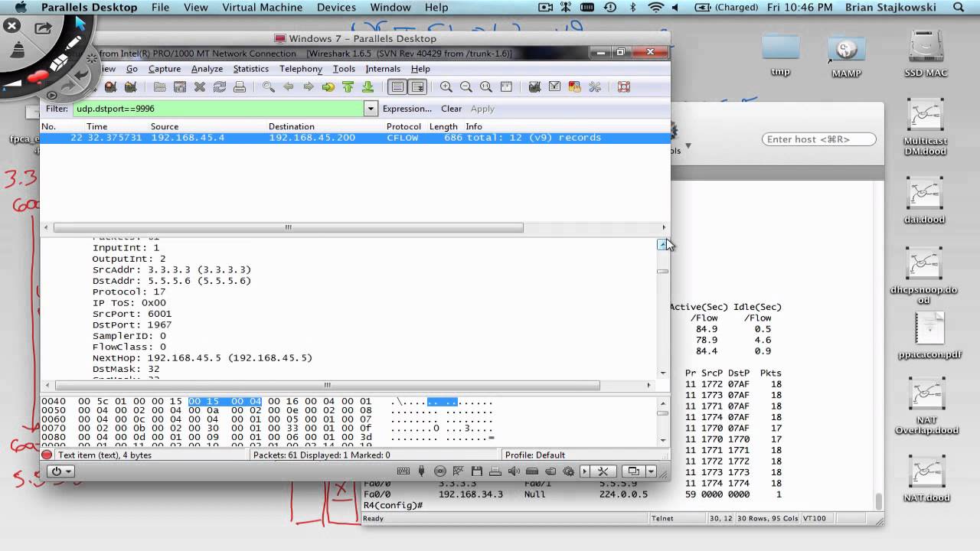This screenshot has height=551, width=980.
Task: Open the Capture menu
Action: coord(165,69)
